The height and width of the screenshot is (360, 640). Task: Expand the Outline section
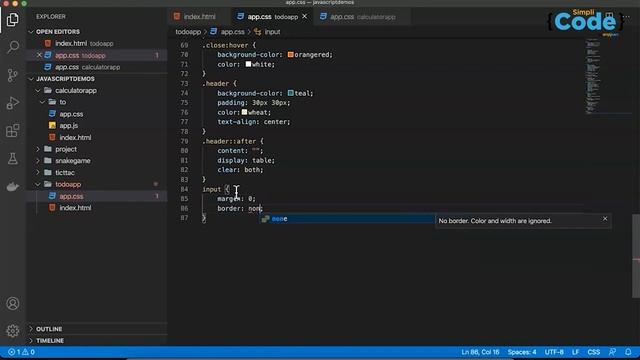31,329
